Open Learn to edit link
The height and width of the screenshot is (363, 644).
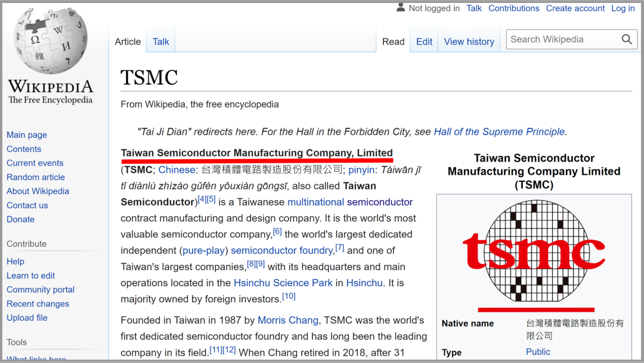pos(31,275)
